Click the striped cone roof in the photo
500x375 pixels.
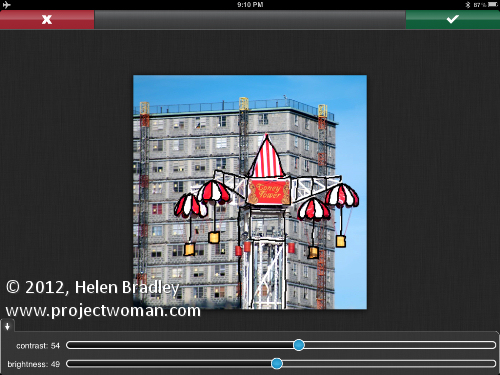(x=267, y=157)
